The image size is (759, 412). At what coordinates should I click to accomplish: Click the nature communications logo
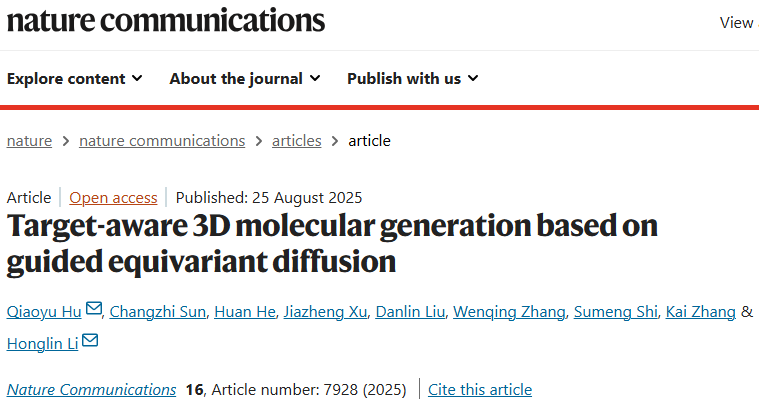pos(166,21)
